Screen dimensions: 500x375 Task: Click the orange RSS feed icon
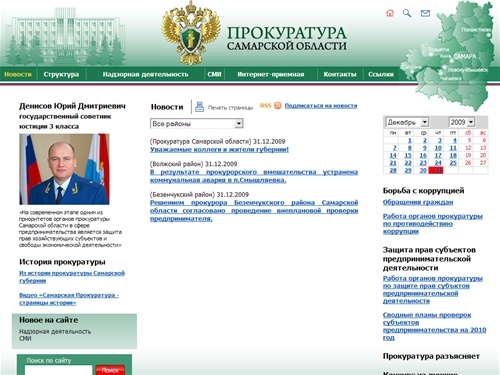(x=278, y=106)
